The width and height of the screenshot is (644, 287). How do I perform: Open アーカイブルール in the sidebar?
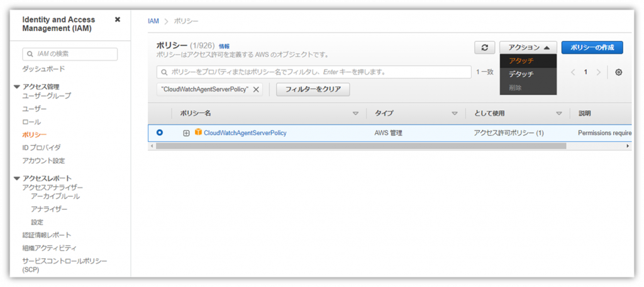click(x=55, y=197)
